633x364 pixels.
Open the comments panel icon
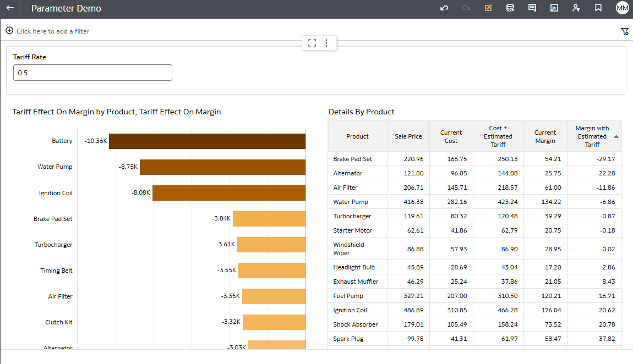pos(532,8)
